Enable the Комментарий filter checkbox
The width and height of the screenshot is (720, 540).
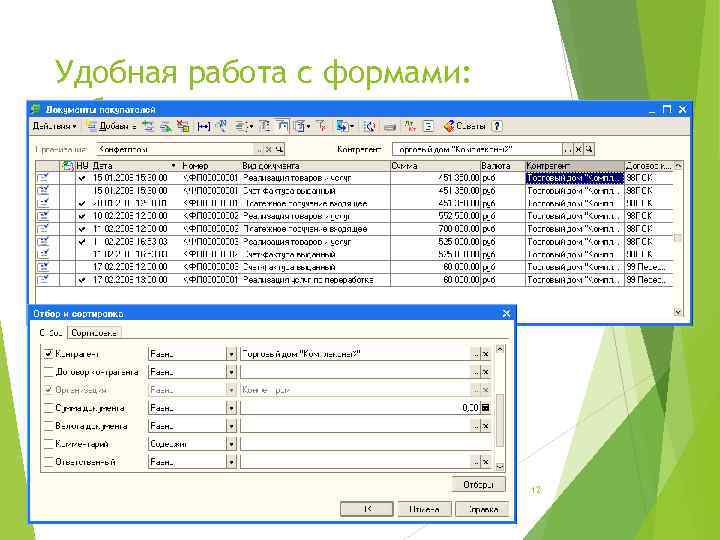[x=48, y=444]
